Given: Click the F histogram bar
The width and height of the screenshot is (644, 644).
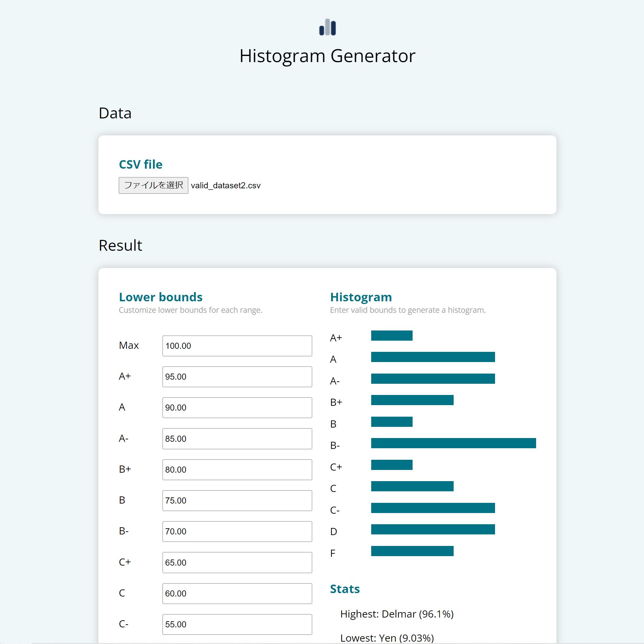Looking at the screenshot, I should [x=412, y=551].
